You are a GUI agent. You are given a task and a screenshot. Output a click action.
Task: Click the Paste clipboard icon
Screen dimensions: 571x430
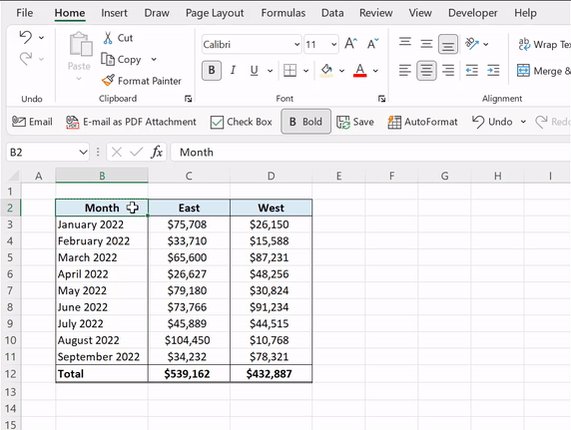(80, 44)
